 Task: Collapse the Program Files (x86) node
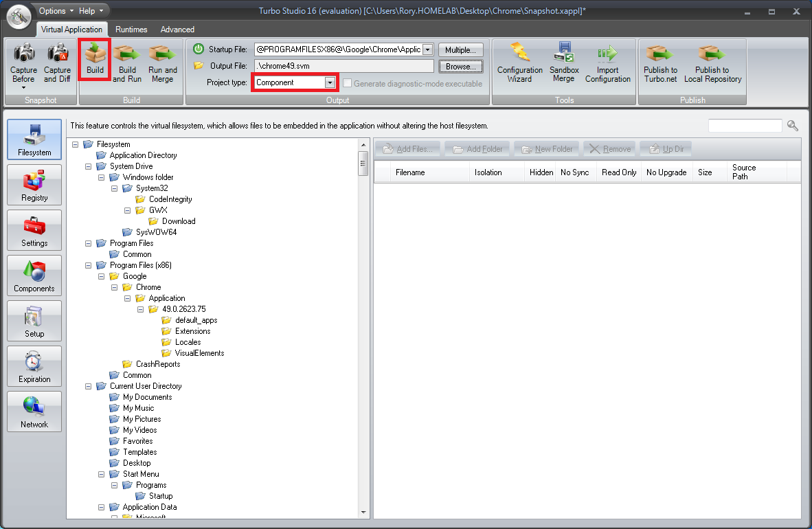(x=88, y=265)
